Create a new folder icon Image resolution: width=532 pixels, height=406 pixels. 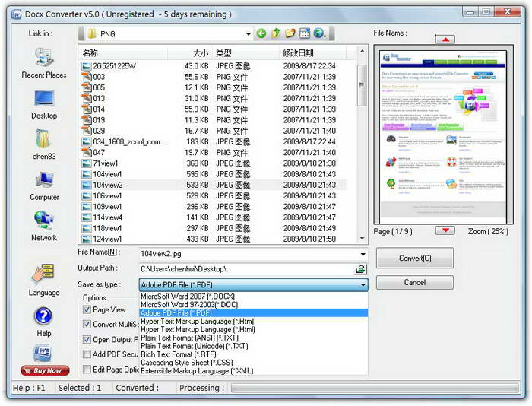[x=290, y=33]
